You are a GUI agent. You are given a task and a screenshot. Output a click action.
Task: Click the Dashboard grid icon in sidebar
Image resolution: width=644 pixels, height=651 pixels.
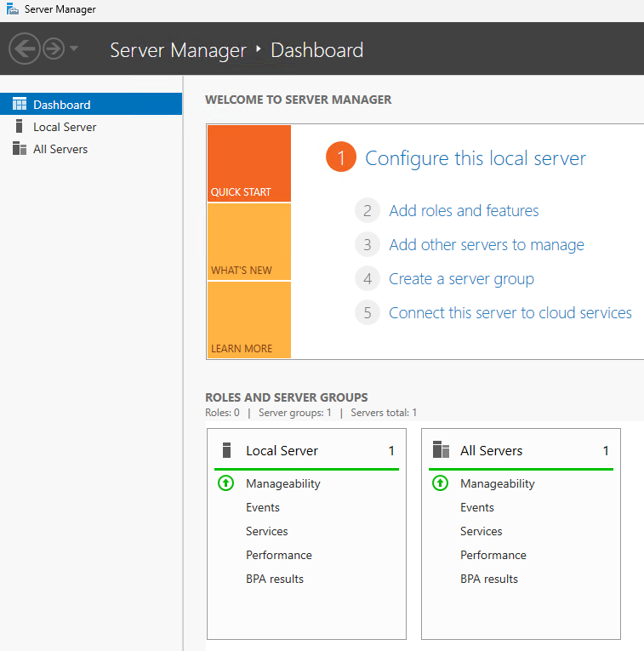coord(20,104)
